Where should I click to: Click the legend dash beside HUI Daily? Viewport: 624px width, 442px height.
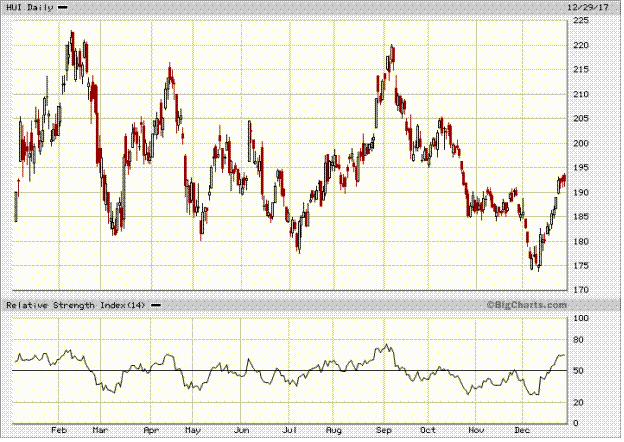click(63, 8)
